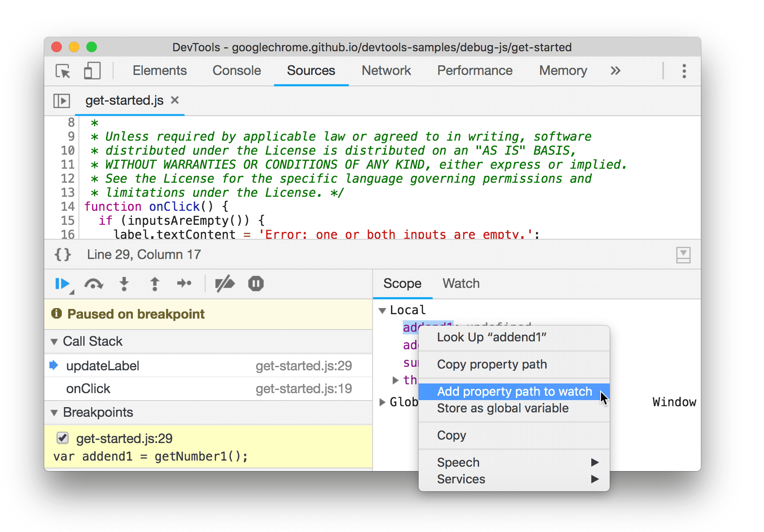Resume script execution
Viewport: 764px width, 532px height.
pyautogui.click(x=62, y=284)
